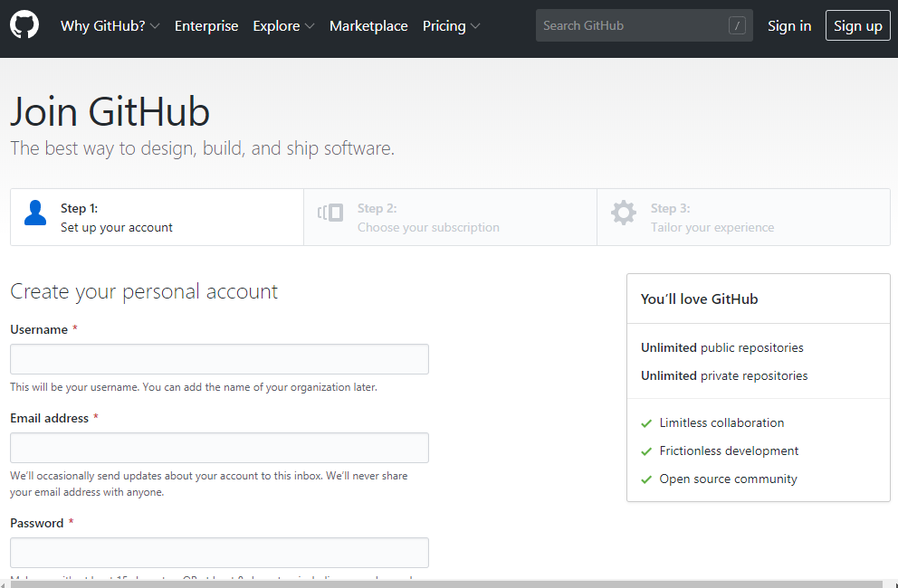898x588 pixels.
Task: Click the GitHub Octocat logo
Action: pos(24,25)
